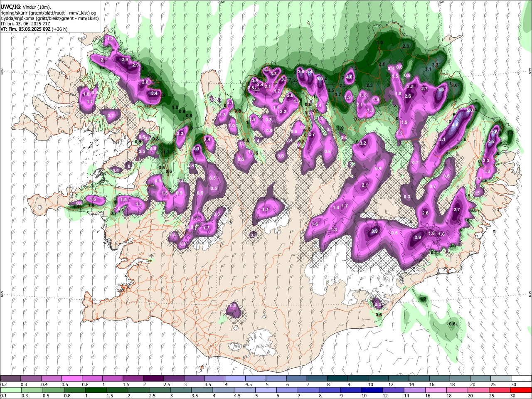Select the 'rigning/skúrir' description line

(x=48, y=13)
